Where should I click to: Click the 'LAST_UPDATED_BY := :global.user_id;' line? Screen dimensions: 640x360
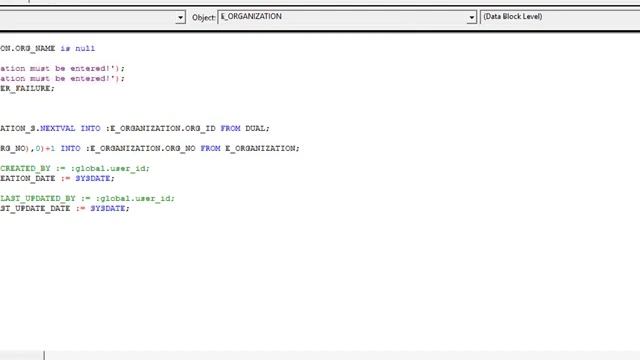point(87,198)
